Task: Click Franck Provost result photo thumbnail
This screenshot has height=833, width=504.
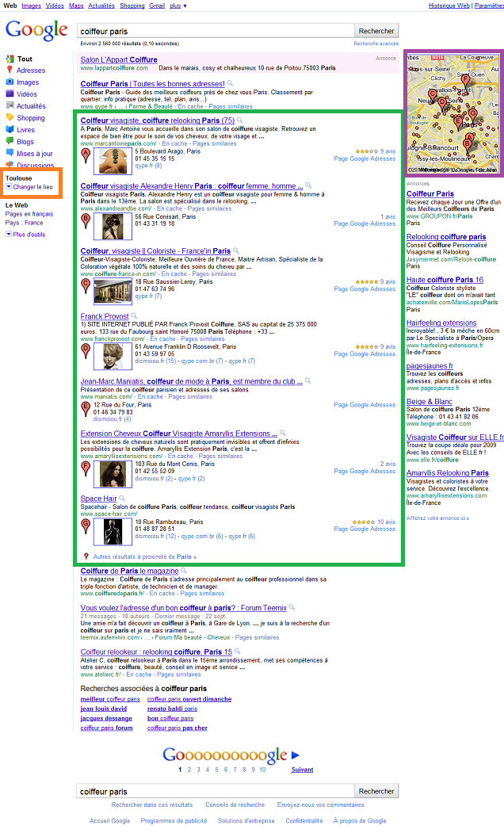Action: tap(113, 357)
